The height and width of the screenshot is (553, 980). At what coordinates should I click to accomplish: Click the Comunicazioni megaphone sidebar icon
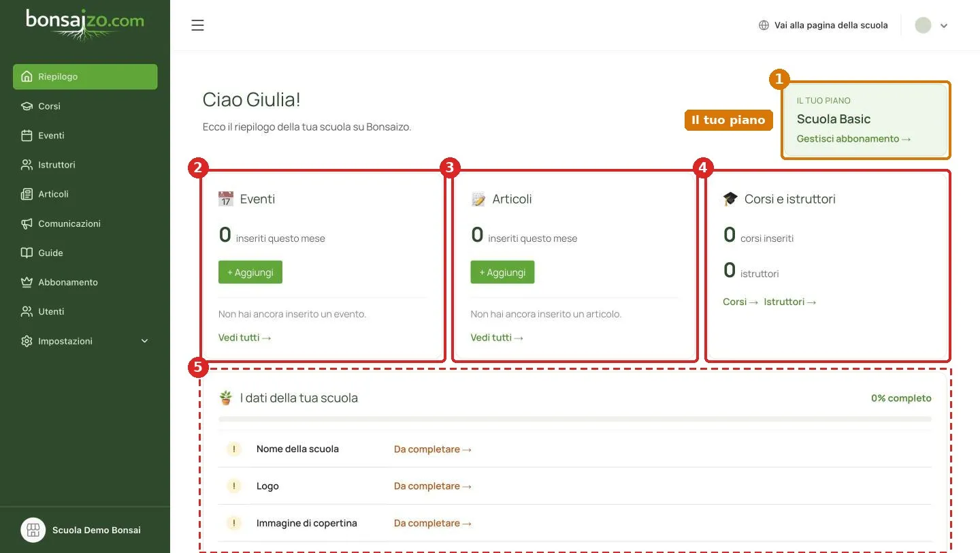pyautogui.click(x=27, y=223)
